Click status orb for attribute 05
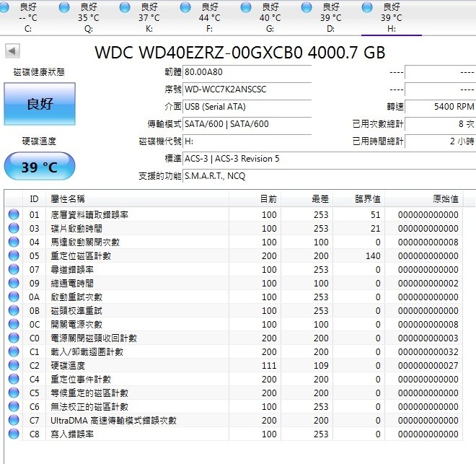Screen dimensions: 476x464 pos(14,255)
